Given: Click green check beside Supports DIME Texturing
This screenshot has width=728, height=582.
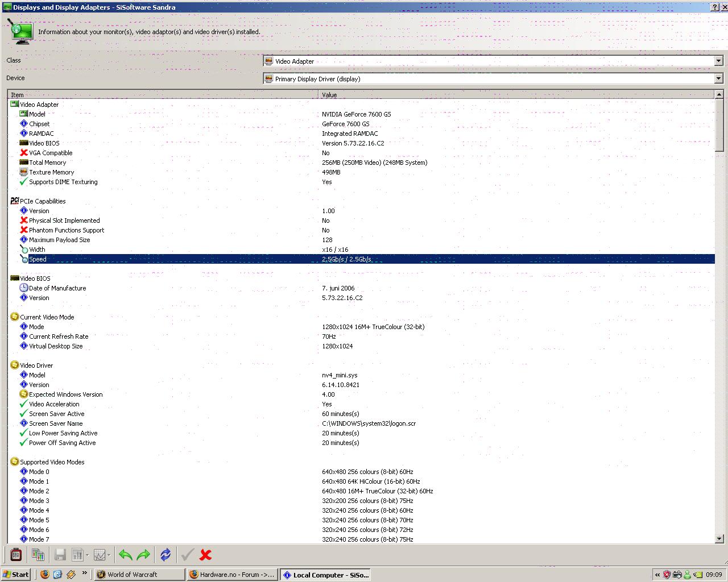Looking at the screenshot, I should [24, 181].
